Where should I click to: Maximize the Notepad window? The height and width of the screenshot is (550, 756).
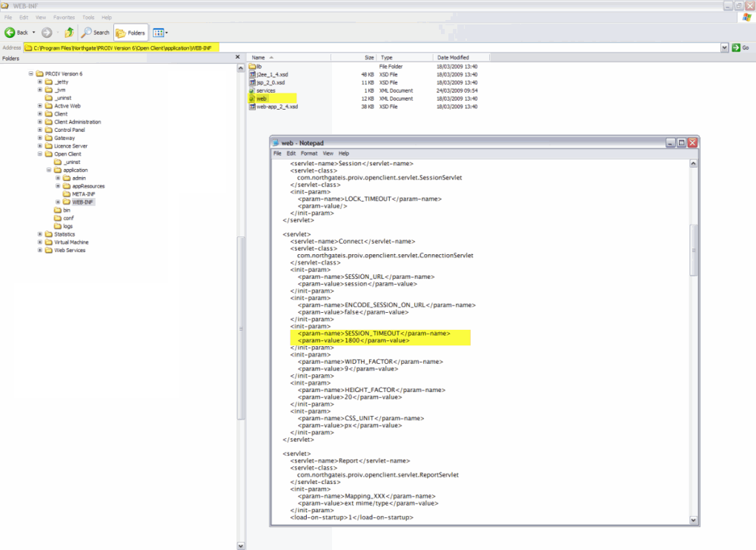click(681, 142)
